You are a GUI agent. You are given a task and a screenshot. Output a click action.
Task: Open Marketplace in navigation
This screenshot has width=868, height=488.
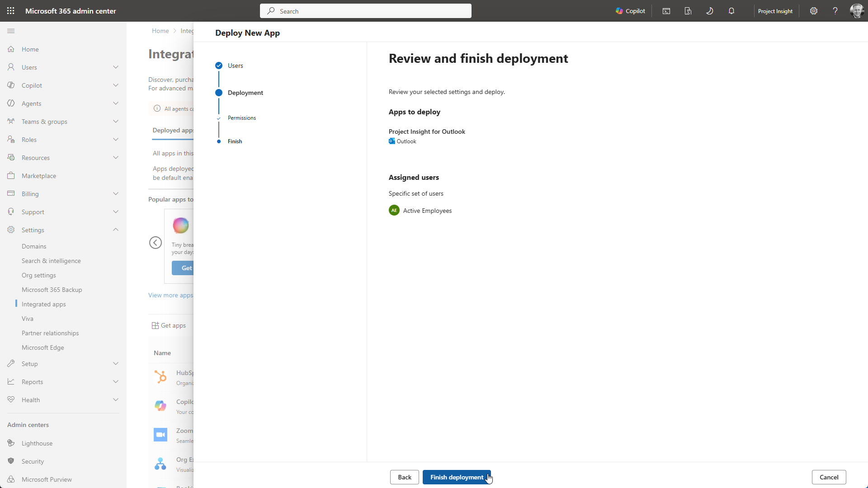pyautogui.click(x=39, y=176)
